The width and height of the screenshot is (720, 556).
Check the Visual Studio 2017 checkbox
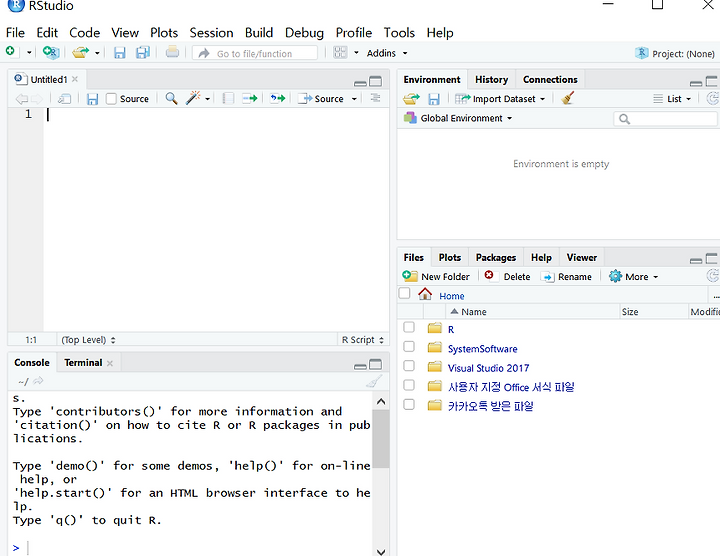(409, 366)
